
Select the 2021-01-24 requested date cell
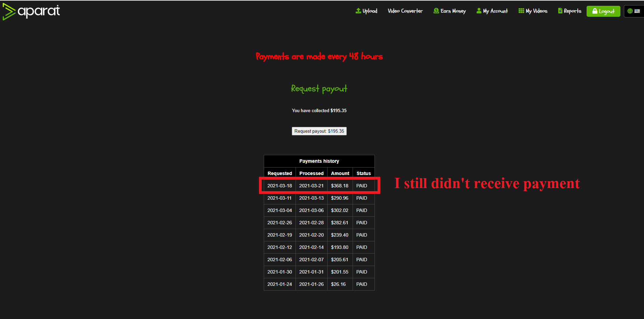[x=279, y=284]
